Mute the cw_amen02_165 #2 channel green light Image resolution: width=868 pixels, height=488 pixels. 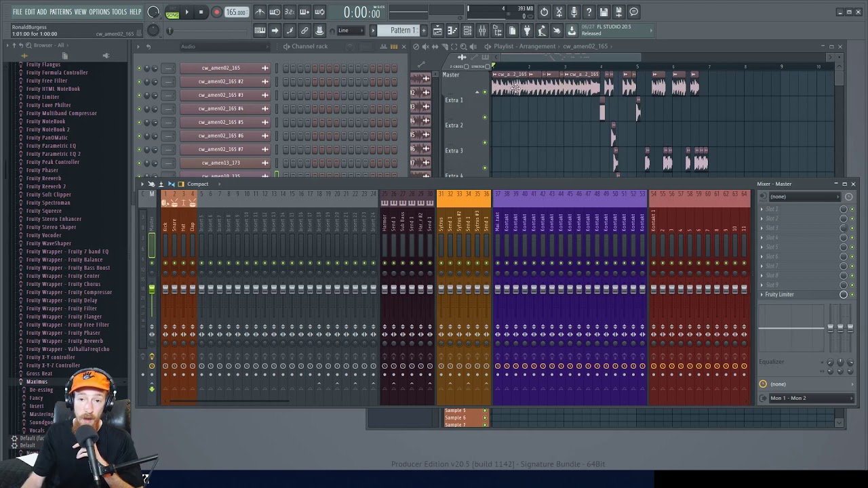click(x=139, y=81)
